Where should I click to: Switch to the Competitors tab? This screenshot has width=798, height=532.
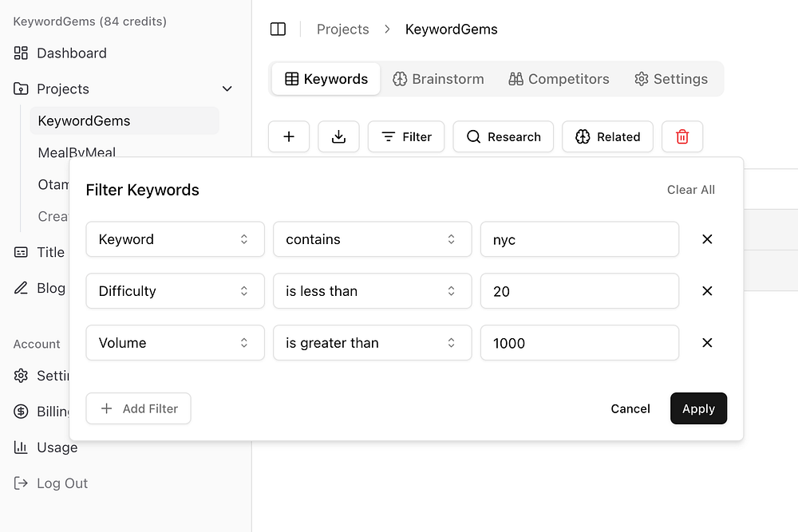[559, 79]
